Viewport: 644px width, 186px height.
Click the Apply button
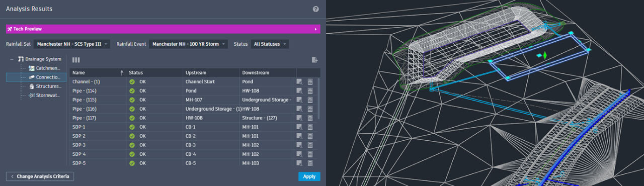point(309,176)
